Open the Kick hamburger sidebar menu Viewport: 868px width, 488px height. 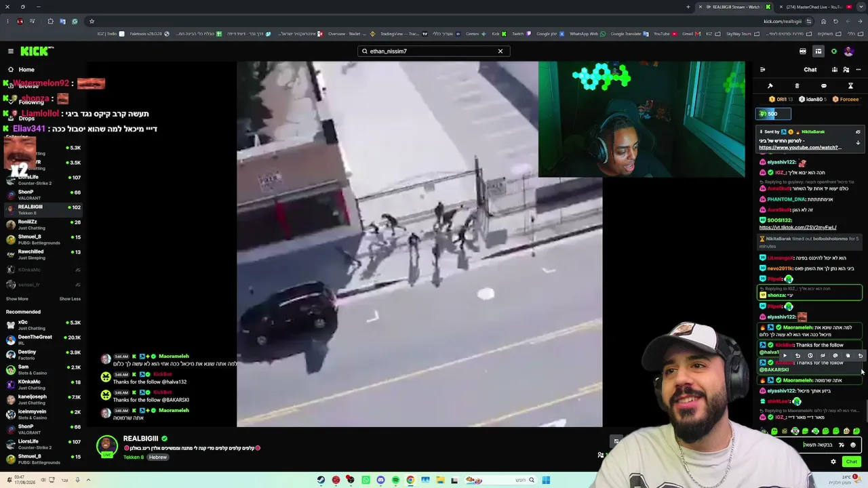point(11,51)
